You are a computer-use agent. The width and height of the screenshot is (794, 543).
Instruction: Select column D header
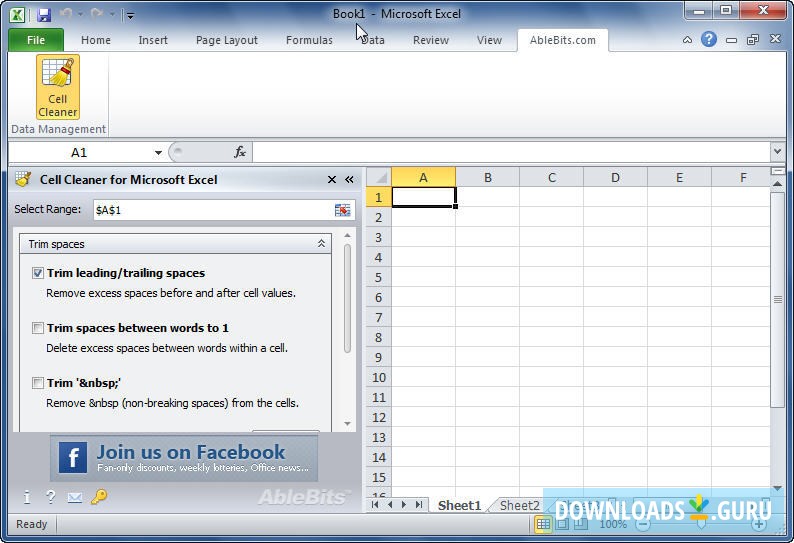click(x=615, y=177)
